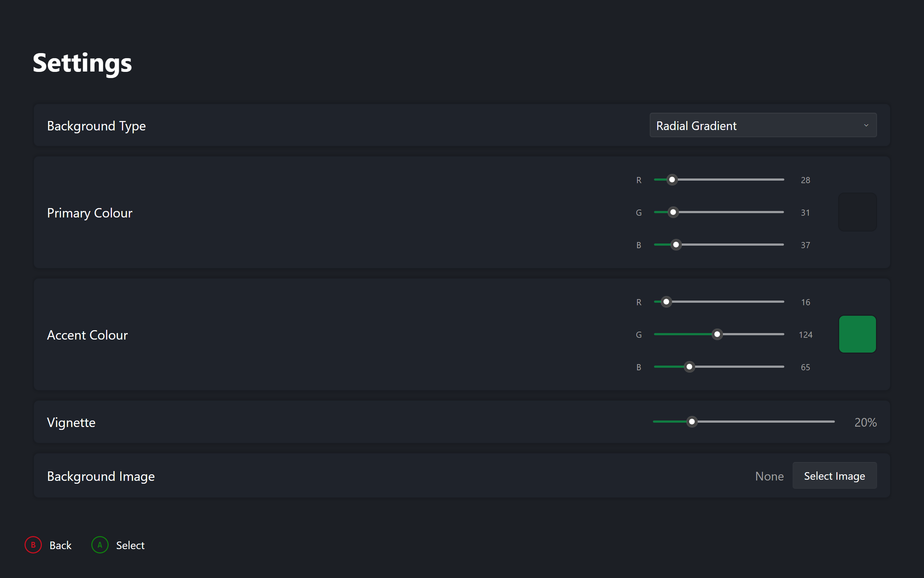
Task: Click the Back label
Action: click(x=60, y=545)
